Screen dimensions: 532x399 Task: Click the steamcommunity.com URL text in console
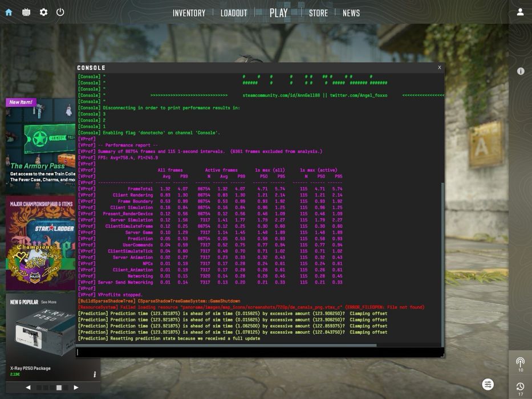[x=281, y=95]
